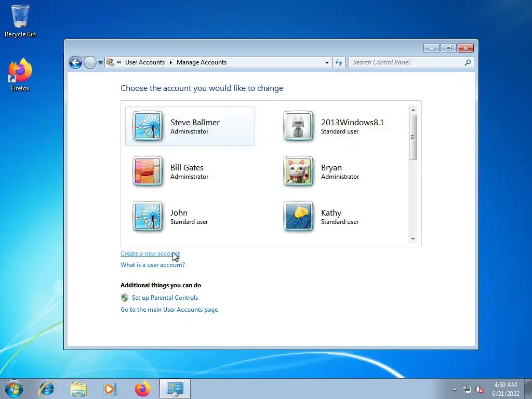Choose John's pinwheel account picture
Image resolution: width=532 pixels, height=399 pixels.
(x=147, y=216)
